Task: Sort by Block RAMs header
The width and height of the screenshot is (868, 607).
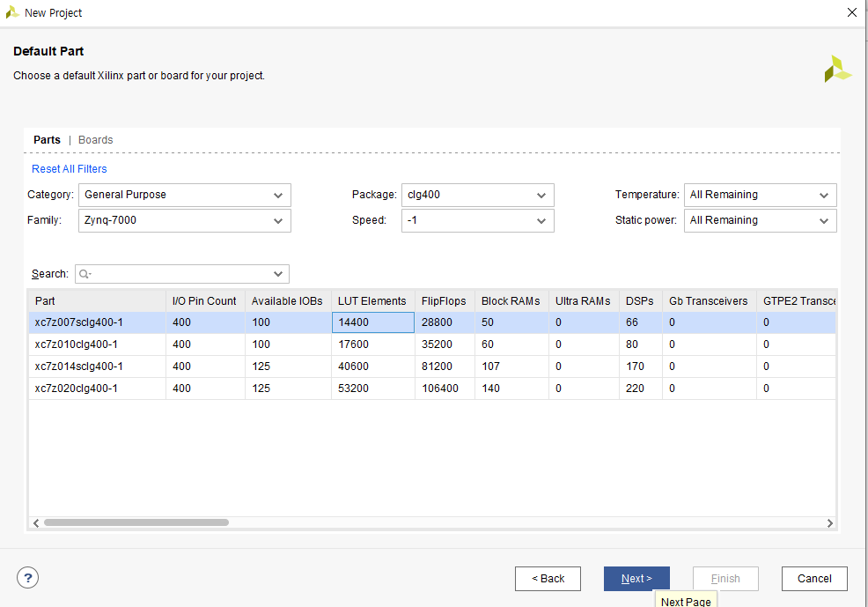Action: [511, 300]
